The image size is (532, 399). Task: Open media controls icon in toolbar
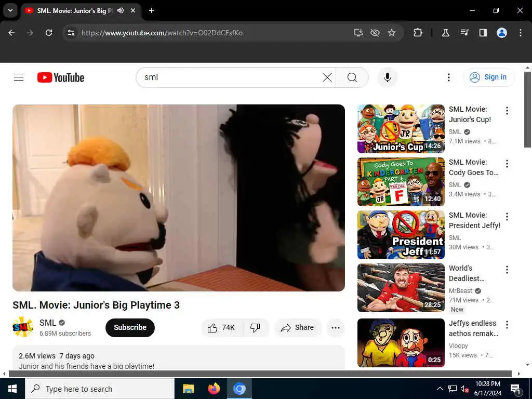click(464, 33)
